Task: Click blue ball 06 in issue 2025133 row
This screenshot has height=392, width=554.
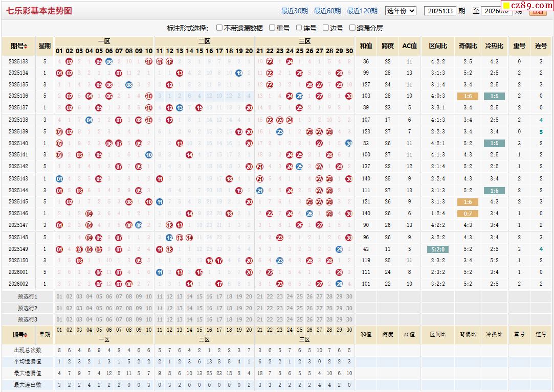Action: click(109, 61)
